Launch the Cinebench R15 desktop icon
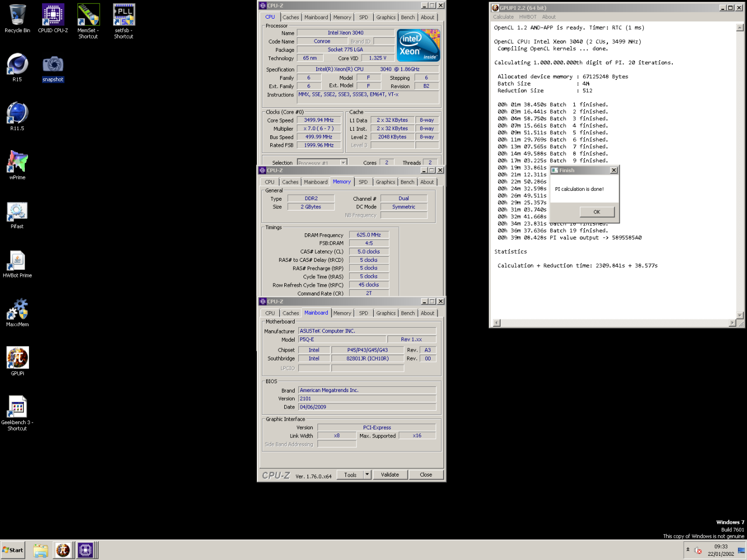Viewport: 747px width, 560px height. (x=17, y=67)
